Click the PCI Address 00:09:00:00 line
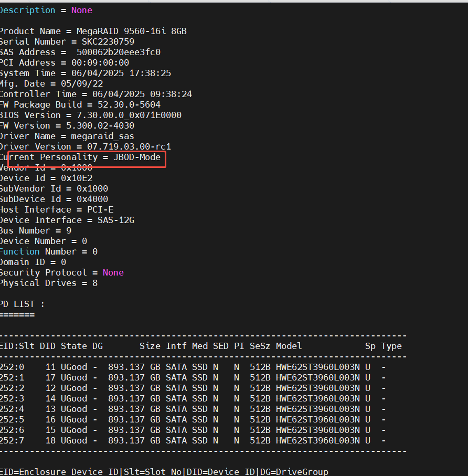The image size is (468, 476). click(65, 63)
